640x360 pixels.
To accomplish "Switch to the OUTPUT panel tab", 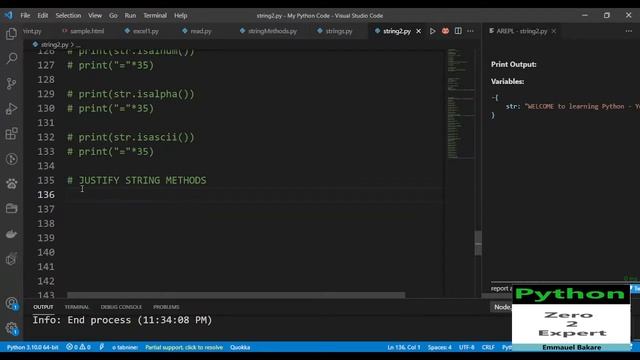I will (43, 307).
